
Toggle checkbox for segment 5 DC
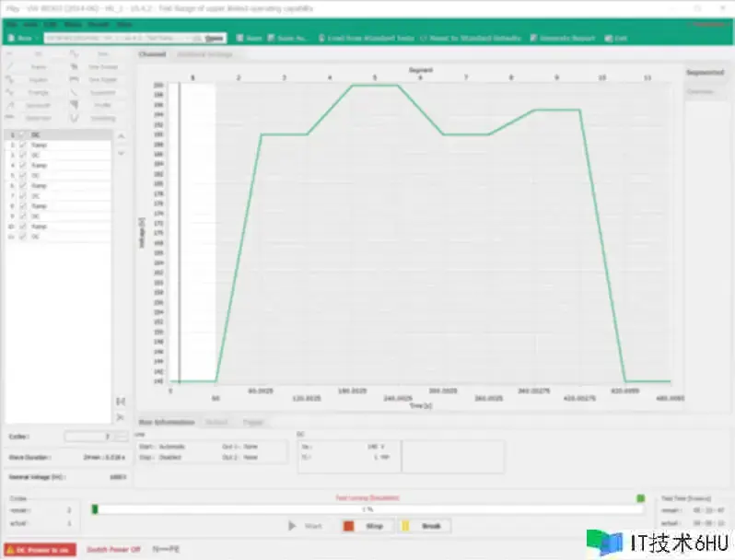[x=23, y=175]
